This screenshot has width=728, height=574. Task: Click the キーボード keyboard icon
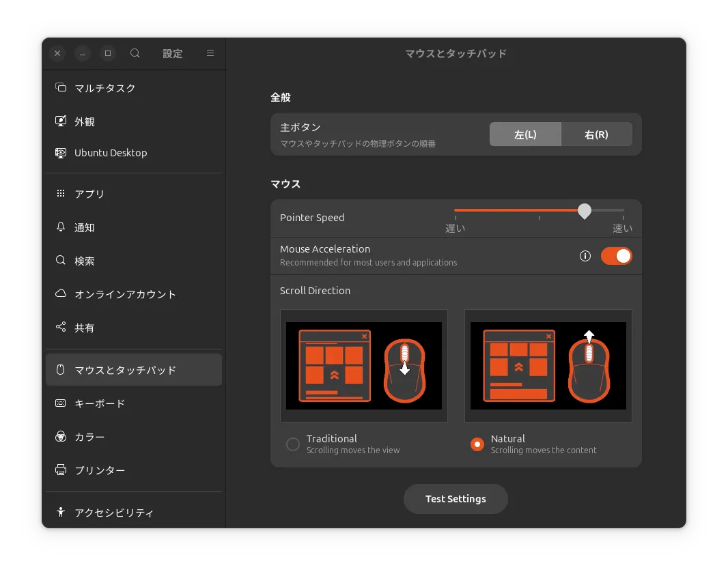pos(61,403)
